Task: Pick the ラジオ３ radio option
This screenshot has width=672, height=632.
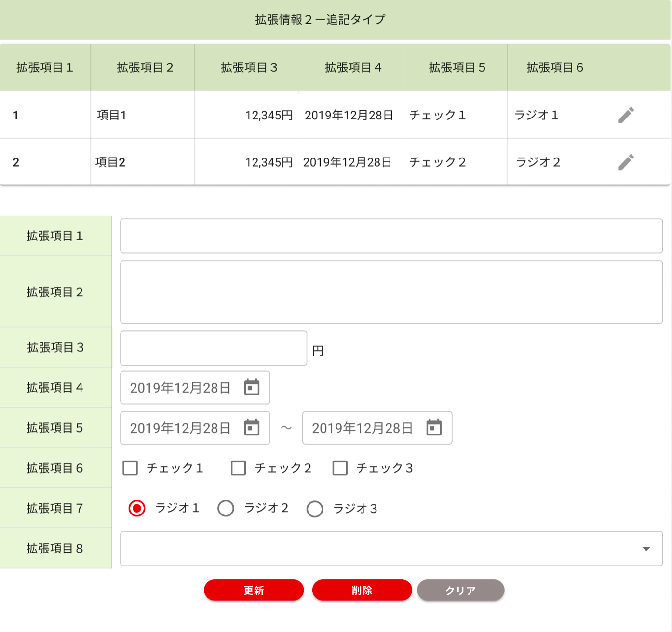Action: 315,509
